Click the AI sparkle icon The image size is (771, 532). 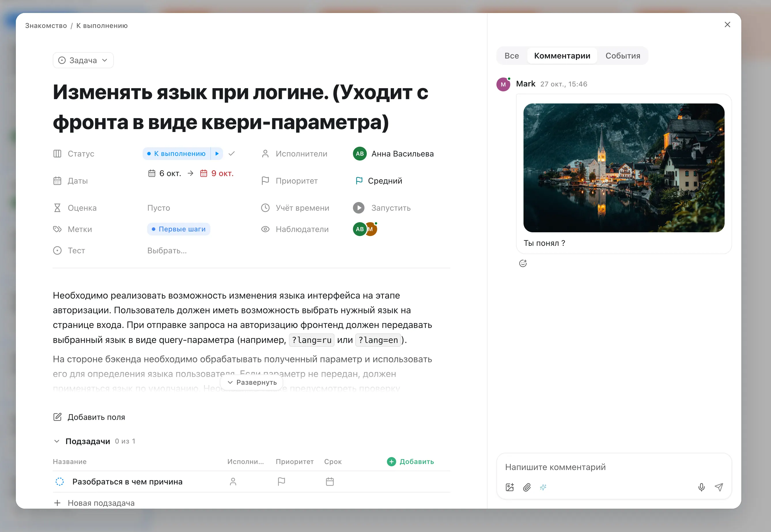click(x=543, y=487)
